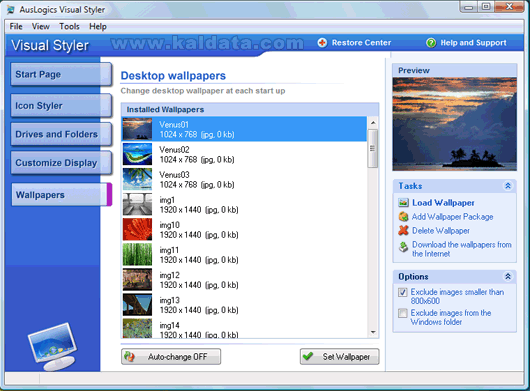Viewport: 530px width, 391px height.
Task: Collapse the Options panel chevron
Action: (x=508, y=276)
